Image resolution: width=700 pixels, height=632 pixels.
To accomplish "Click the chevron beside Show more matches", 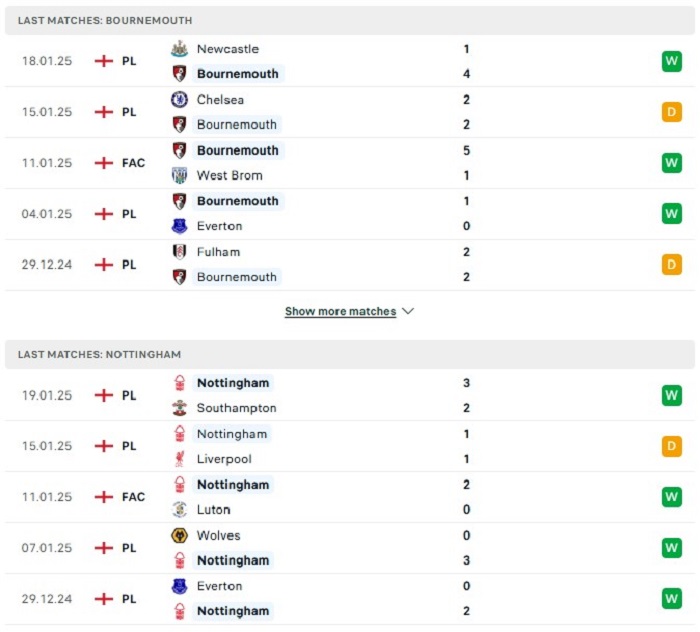I will (x=408, y=311).
